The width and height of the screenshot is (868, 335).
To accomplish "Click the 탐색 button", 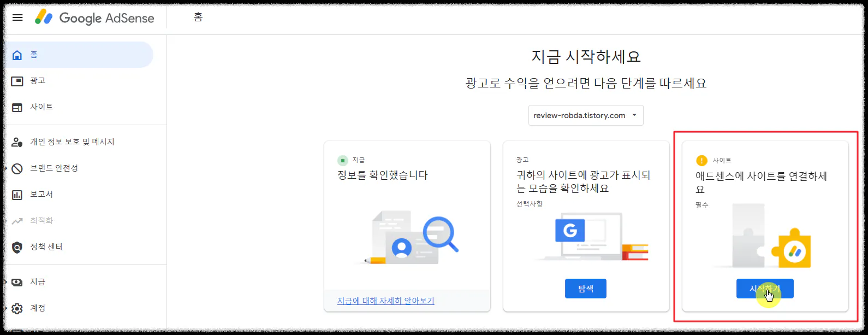I will coord(586,289).
